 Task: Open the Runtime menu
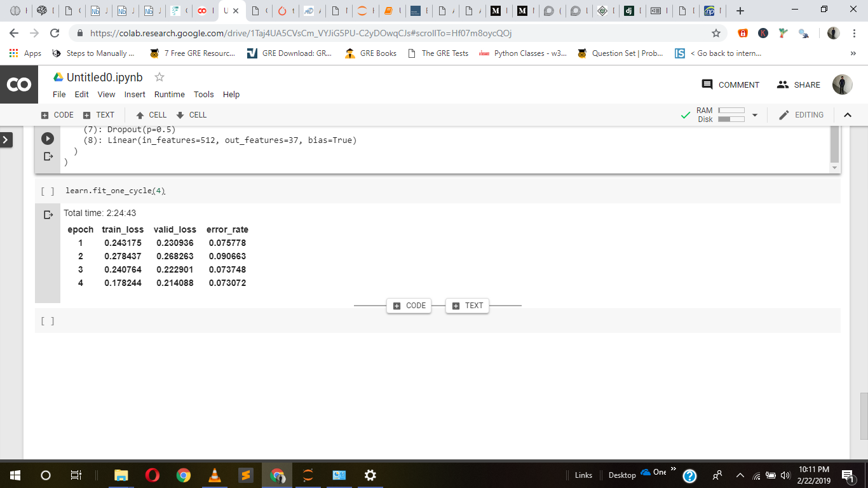point(169,94)
